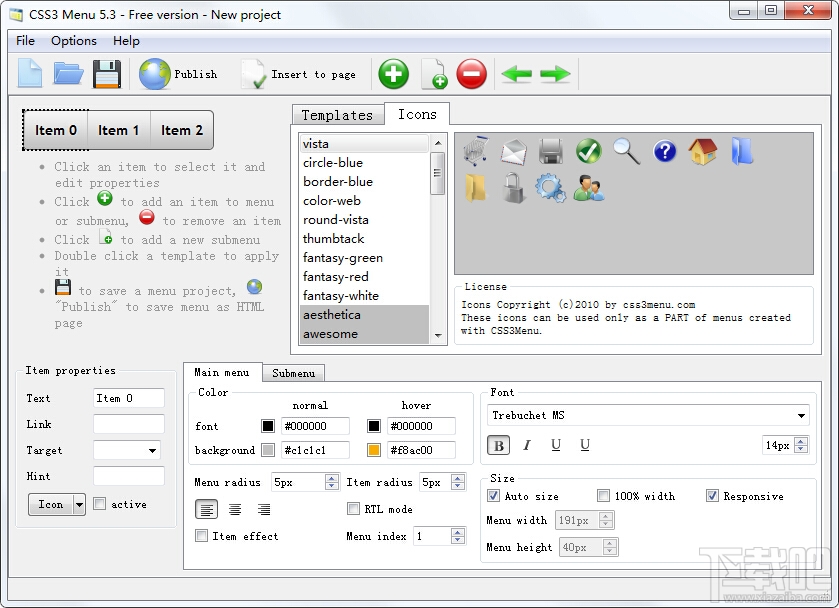This screenshot has height=608, width=839.
Task: Click normal font color black swatch
Action: 268,426
